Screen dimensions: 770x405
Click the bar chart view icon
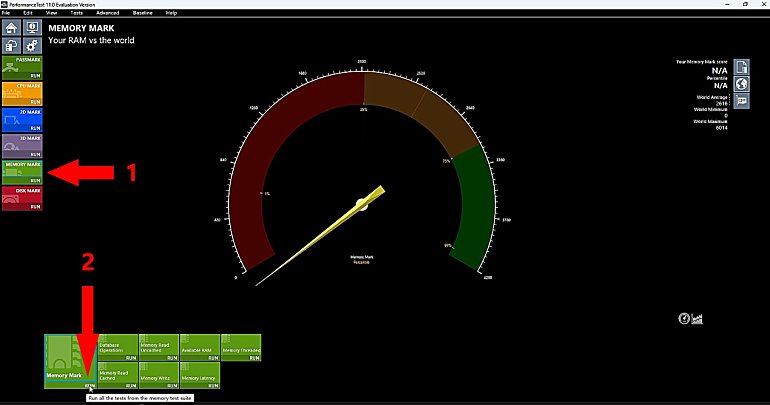pos(697,319)
